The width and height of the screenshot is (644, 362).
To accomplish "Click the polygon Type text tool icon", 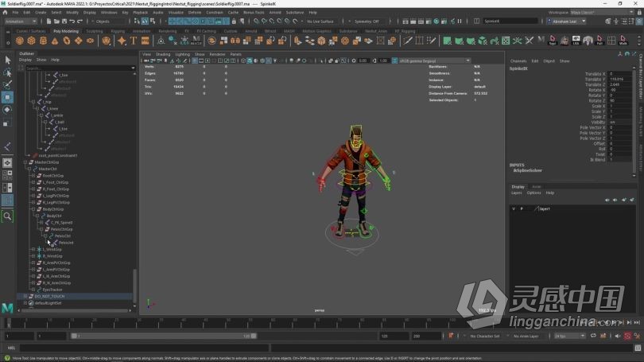I will [134, 41].
